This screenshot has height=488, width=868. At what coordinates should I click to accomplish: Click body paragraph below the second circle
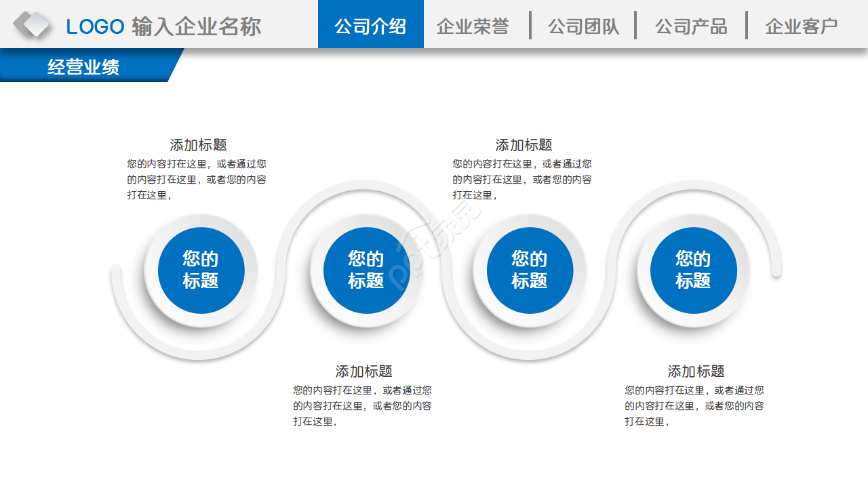click(x=362, y=406)
